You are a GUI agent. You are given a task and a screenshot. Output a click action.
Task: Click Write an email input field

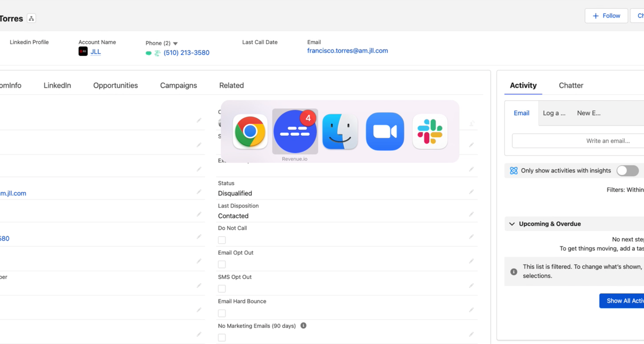click(x=578, y=141)
